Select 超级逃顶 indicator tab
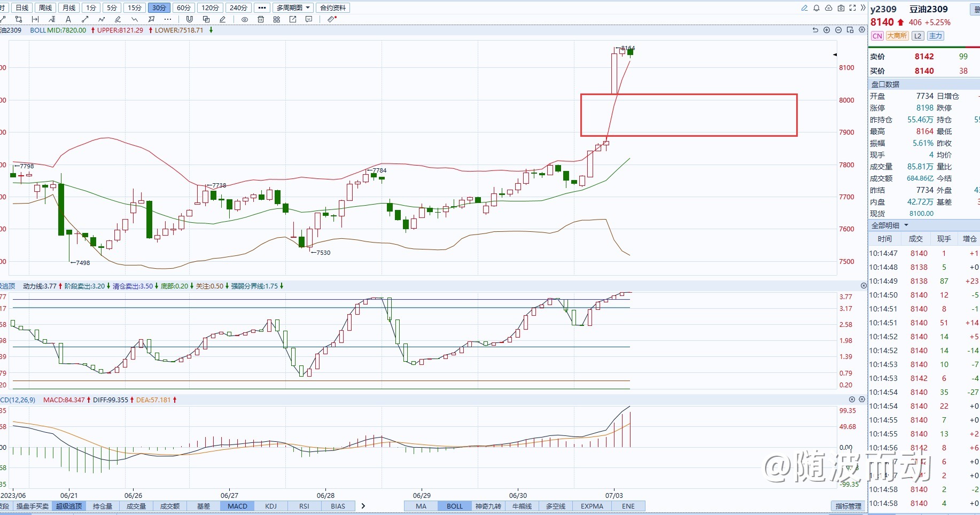The height and width of the screenshot is (515, 980). click(x=69, y=506)
